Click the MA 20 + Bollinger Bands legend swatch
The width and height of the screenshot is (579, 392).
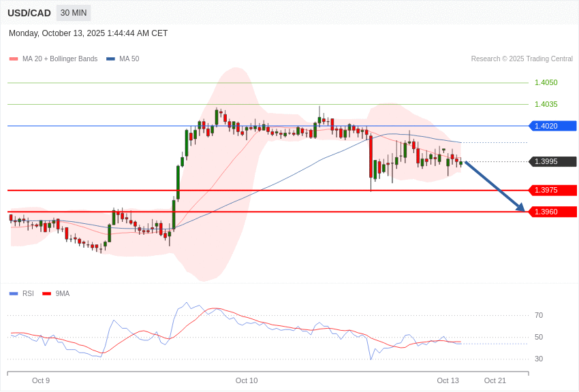[14, 59]
